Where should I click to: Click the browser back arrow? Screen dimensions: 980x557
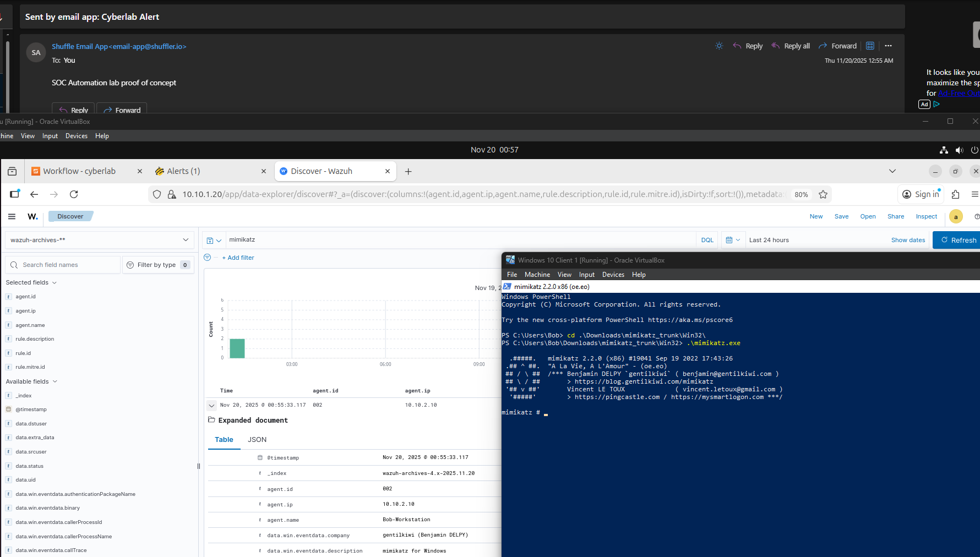pos(34,194)
